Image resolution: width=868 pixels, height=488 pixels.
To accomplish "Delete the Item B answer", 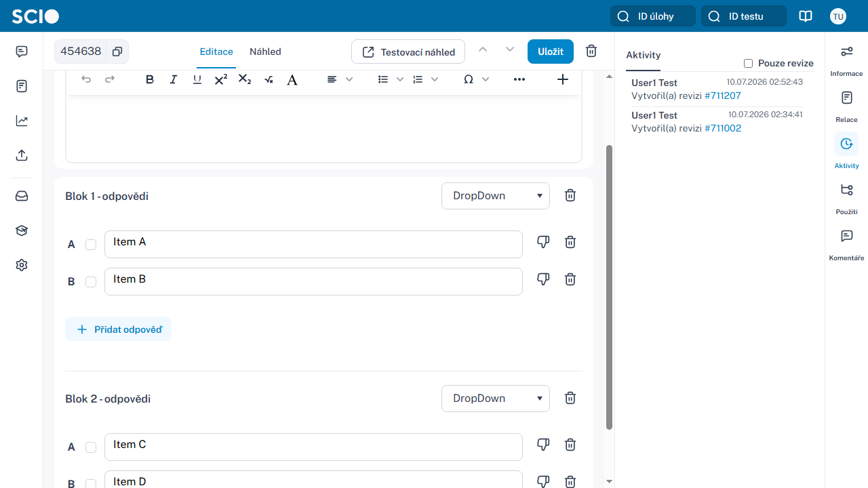I will pos(570,279).
